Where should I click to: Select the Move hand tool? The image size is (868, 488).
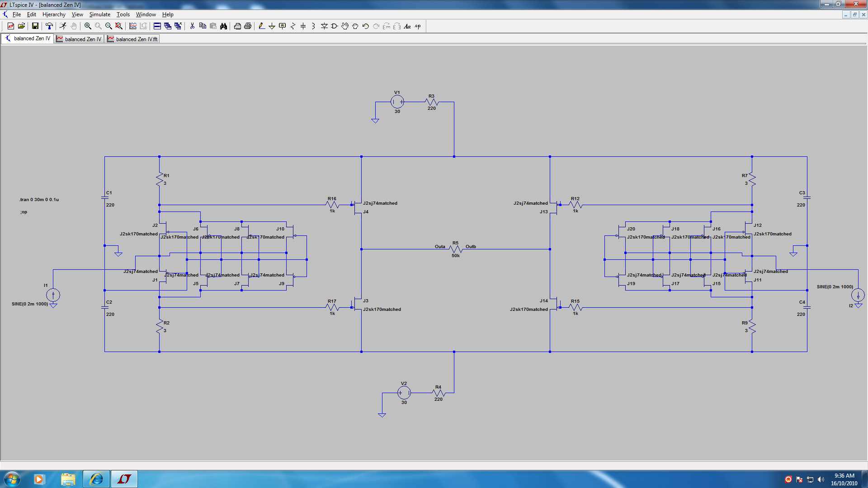(x=345, y=26)
